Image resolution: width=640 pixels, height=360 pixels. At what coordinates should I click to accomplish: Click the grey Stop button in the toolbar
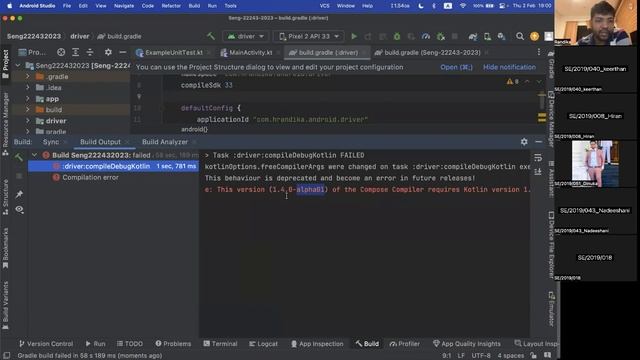click(x=455, y=36)
